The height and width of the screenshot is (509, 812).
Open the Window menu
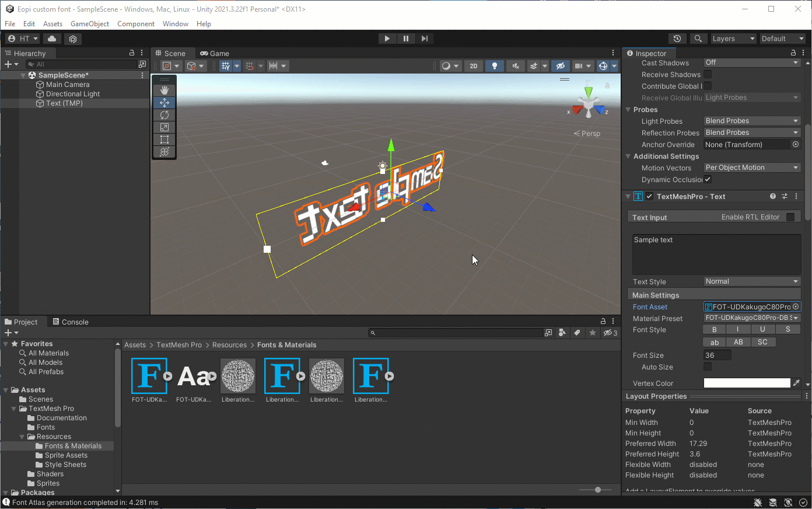tap(176, 24)
